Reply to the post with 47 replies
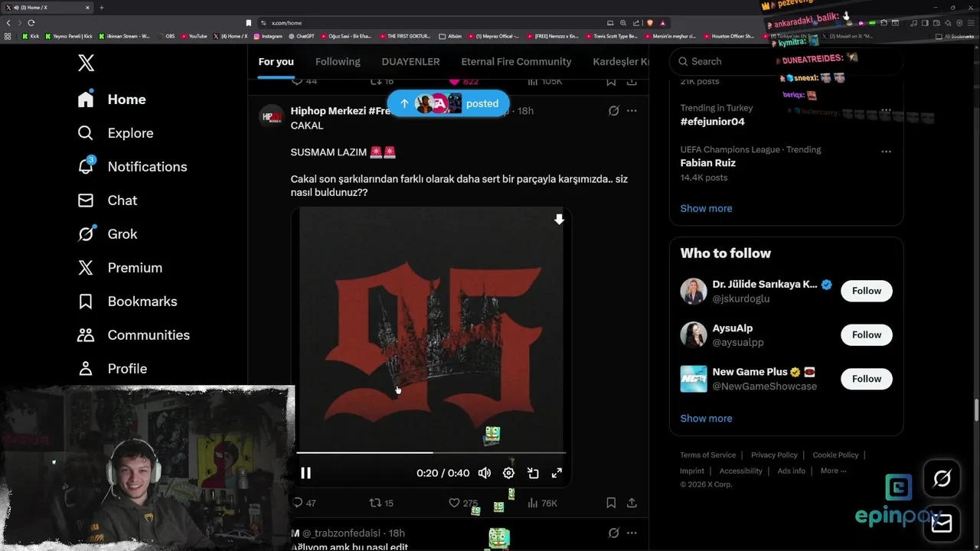Screen dimensions: 980x551 [x=304, y=503]
